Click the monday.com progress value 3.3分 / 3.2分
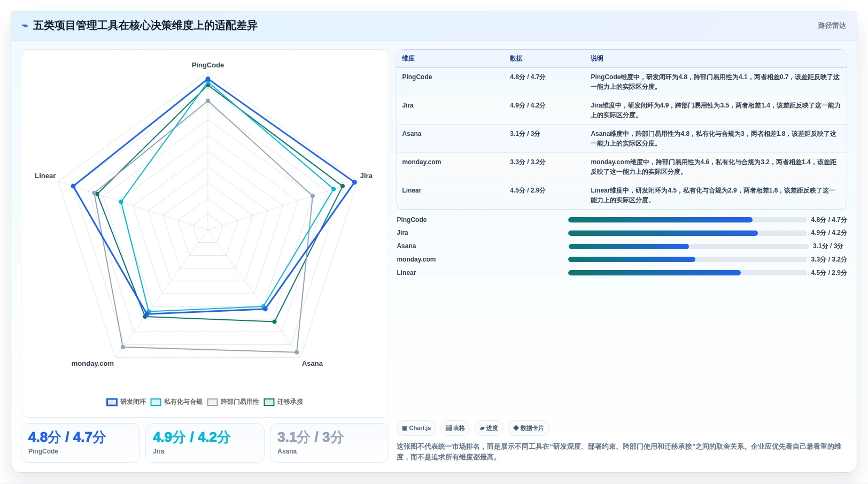 828,259
